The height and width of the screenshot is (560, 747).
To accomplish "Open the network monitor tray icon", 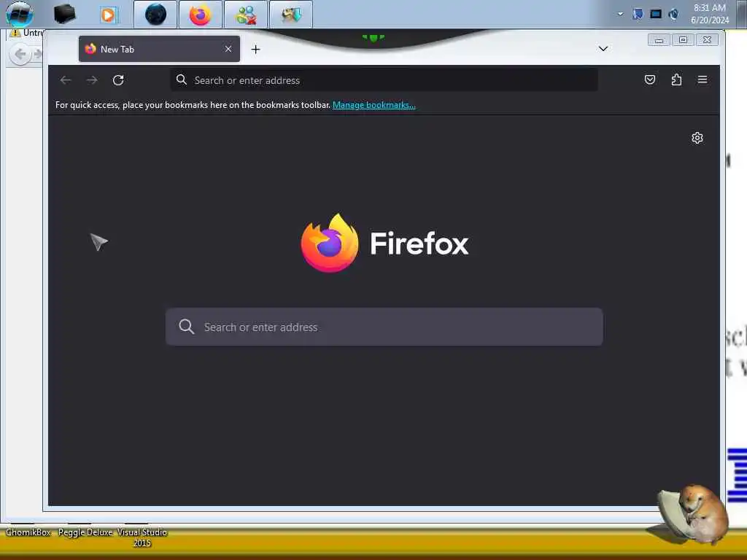I will click(x=656, y=14).
